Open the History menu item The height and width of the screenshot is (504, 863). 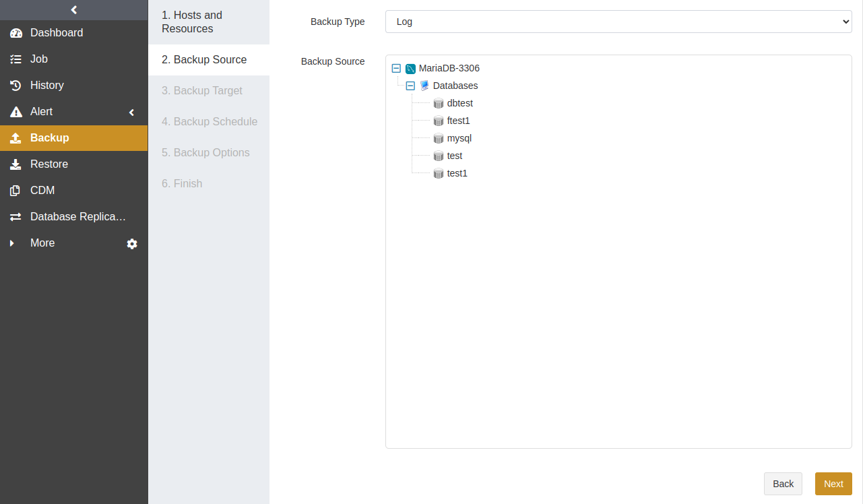click(x=74, y=86)
